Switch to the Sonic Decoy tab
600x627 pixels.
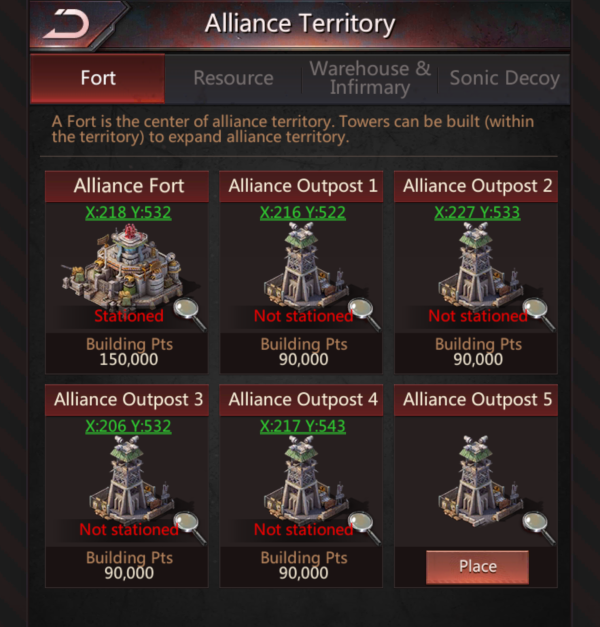click(504, 78)
